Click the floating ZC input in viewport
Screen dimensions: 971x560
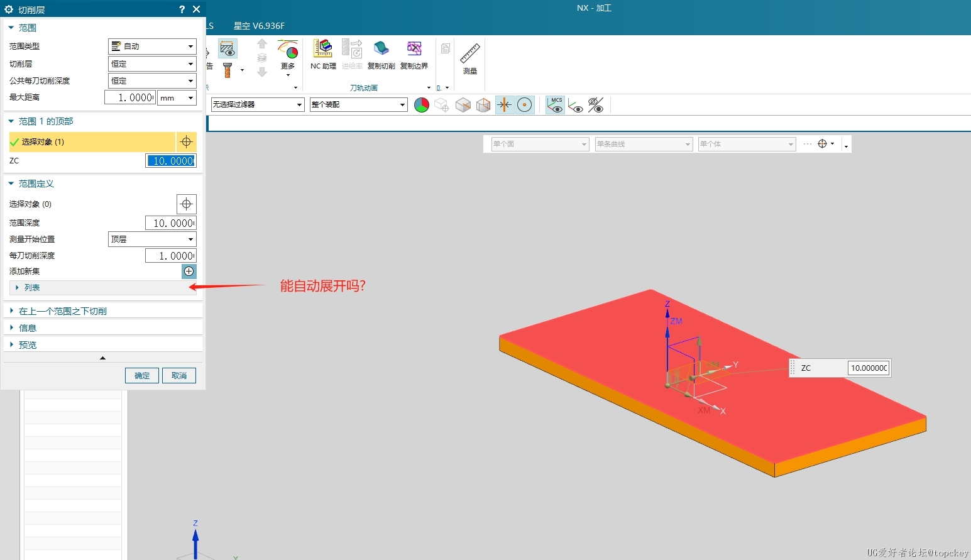coord(869,368)
